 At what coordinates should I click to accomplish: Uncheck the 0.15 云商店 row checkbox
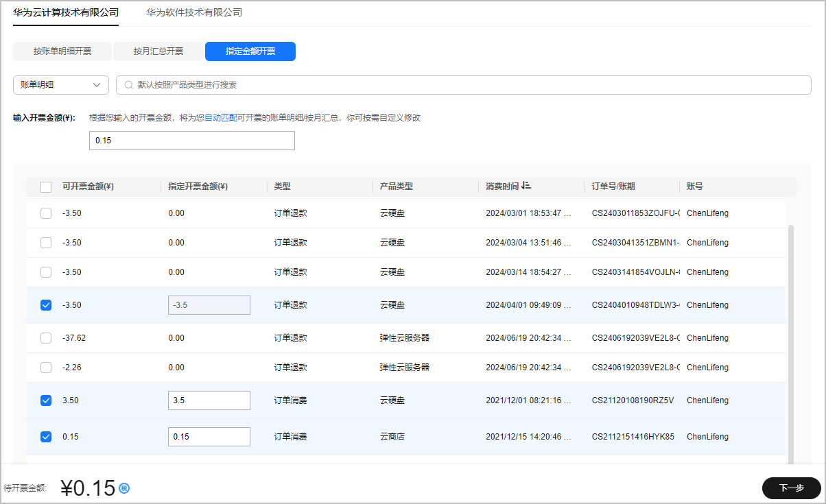[46, 437]
